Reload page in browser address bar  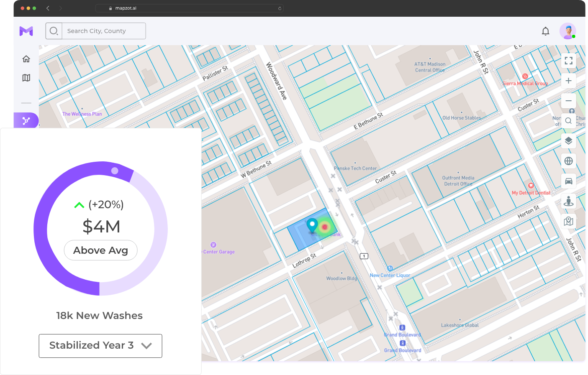280,8
